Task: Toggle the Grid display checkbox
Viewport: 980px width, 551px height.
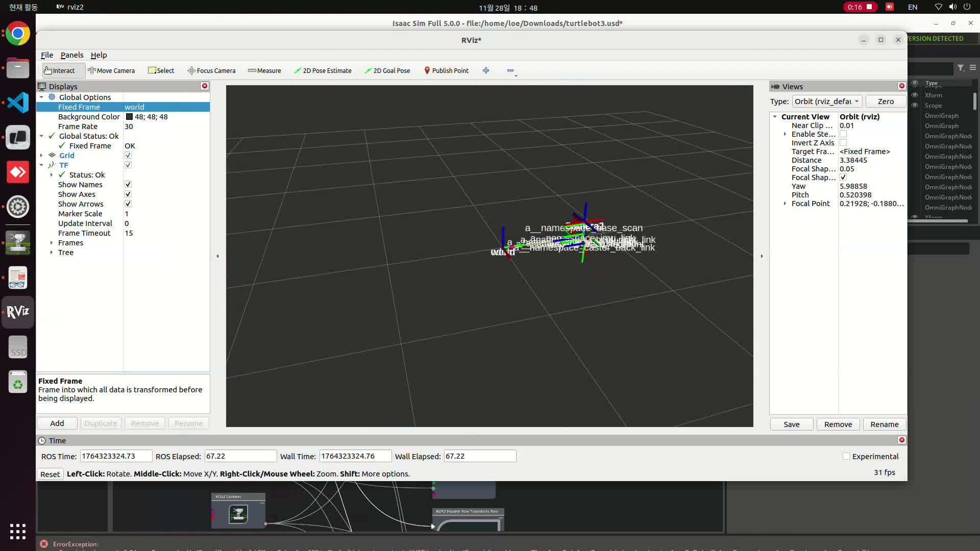Action: pyautogui.click(x=128, y=156)
